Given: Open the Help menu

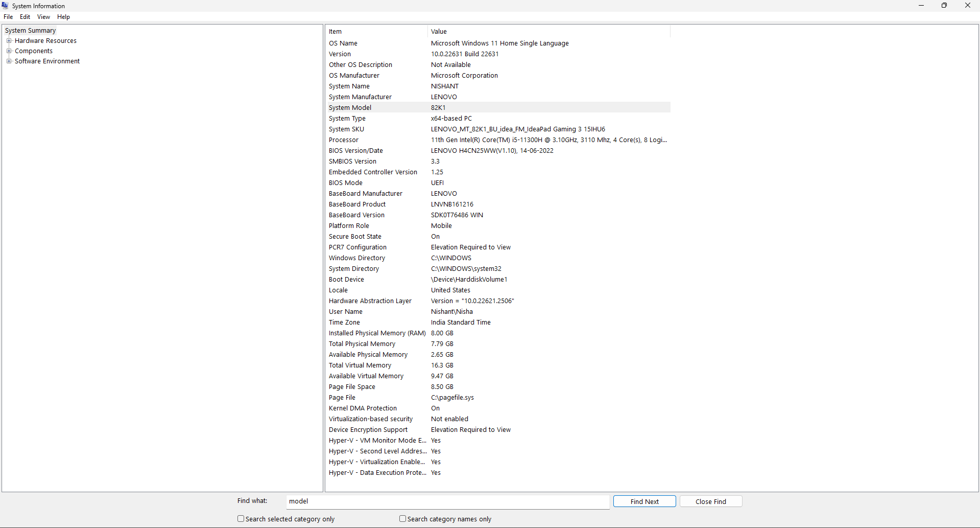Looking at the screenshot, I should coord(63,16).
